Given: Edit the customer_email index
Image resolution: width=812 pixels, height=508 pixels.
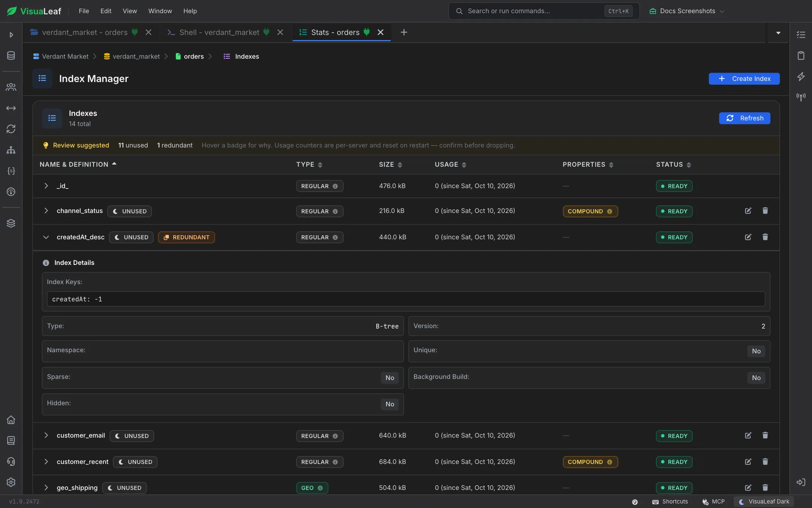Looking at the screenshot, I should pos(748,435).
